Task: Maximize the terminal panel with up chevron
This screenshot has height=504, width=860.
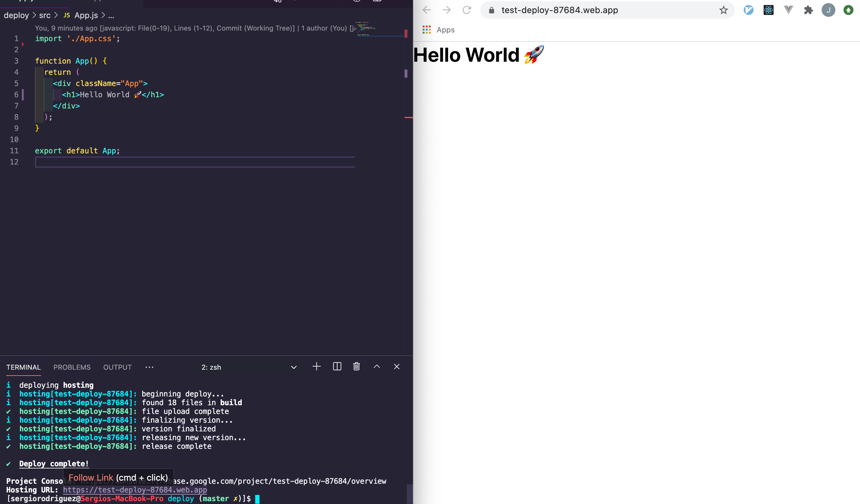Action: [x=377, y=367]
